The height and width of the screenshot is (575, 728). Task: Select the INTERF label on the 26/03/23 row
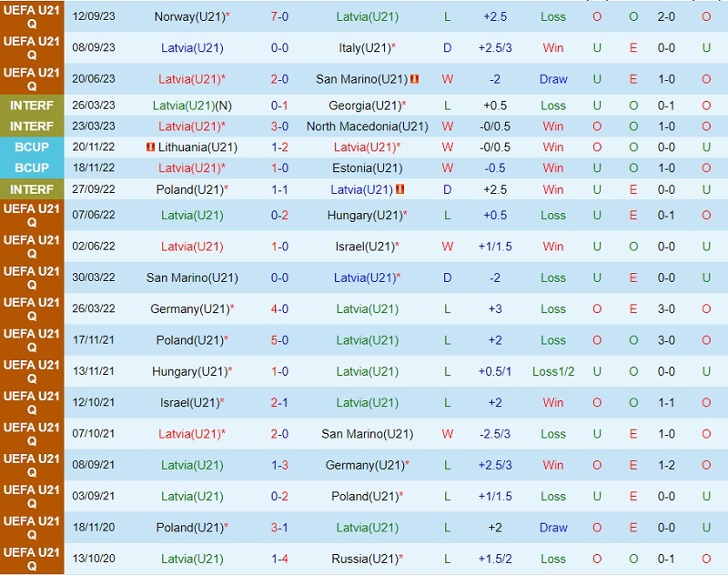(32, 106)
